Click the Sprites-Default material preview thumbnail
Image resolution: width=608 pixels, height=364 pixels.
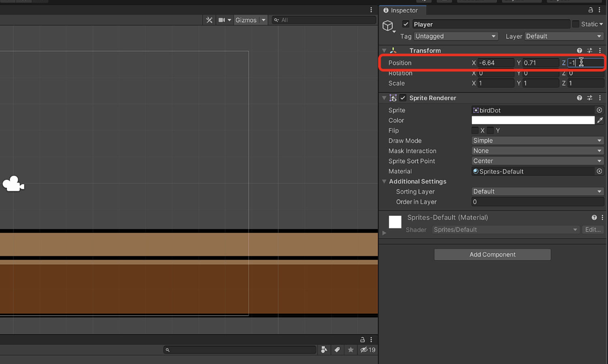pyautogui.click(x=395, y=222)
